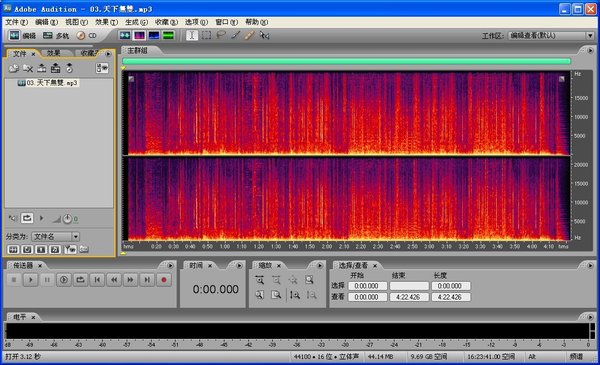The height and width of the screenshot is (365, 600).
Task: Click Fast Forward transport button
Action: 130,280
